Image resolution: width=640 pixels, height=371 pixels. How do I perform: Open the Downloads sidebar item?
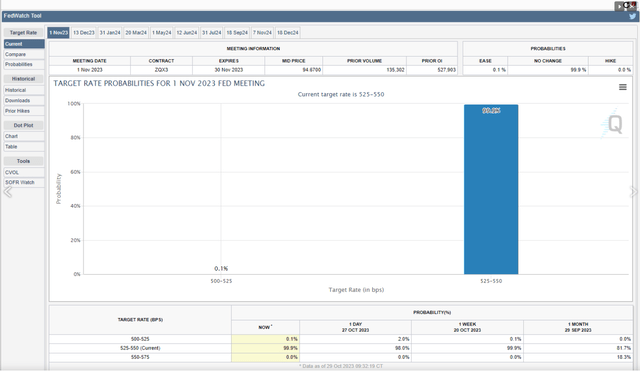24,100
